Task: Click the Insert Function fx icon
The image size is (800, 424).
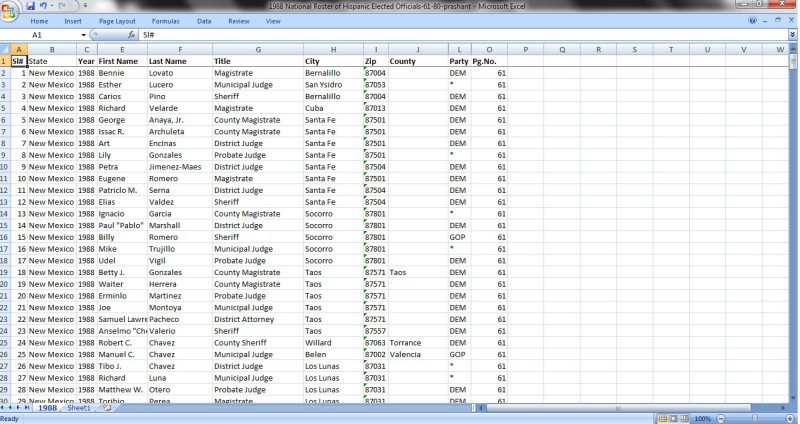Action: (131, 35)
